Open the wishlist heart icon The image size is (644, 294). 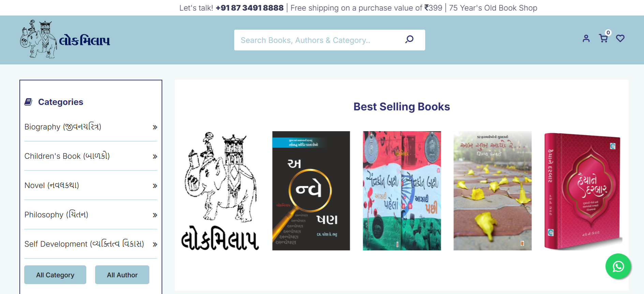pyautogui.click(x=620, y=38)
